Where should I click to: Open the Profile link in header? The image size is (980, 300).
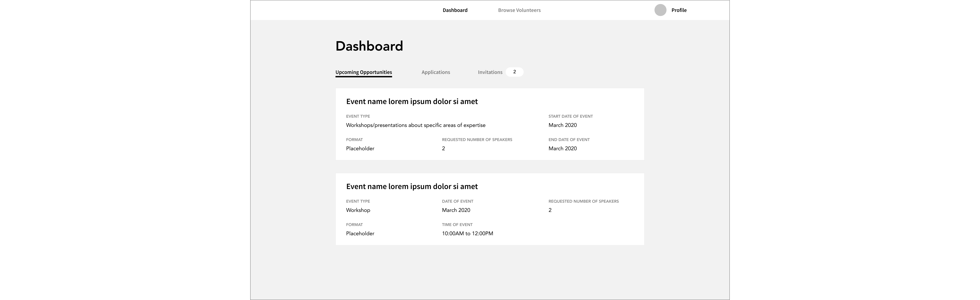pyautogui.click(x=679, y=10)
